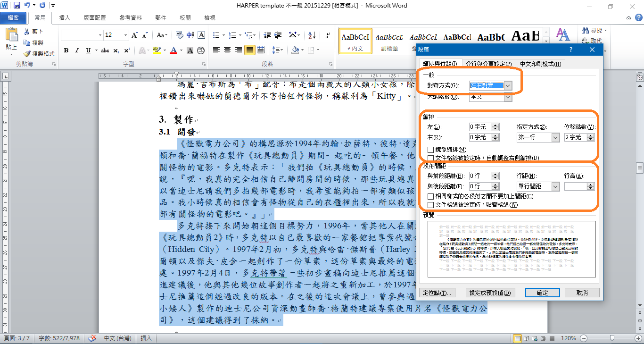Image resolution: width=644 pixels, height=344 pixels.
Task: Click the highlighted Justify alignment icon
Action: pyautogui.click(x=249, y=50)
